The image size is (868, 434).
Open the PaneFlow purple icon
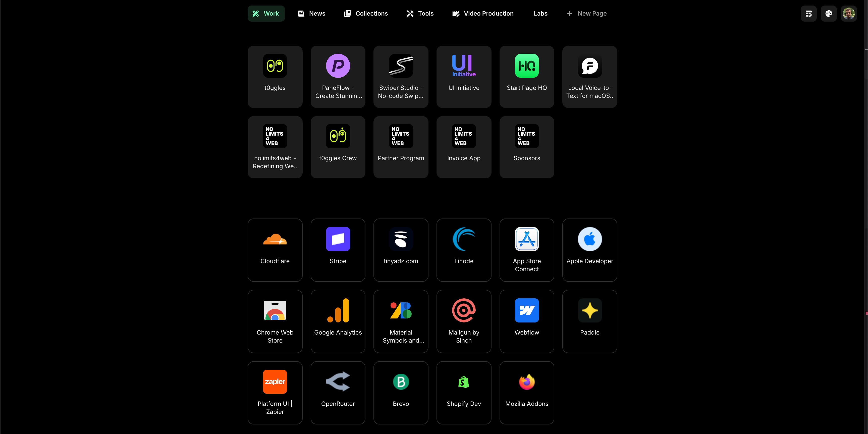[x=338, y=66]
